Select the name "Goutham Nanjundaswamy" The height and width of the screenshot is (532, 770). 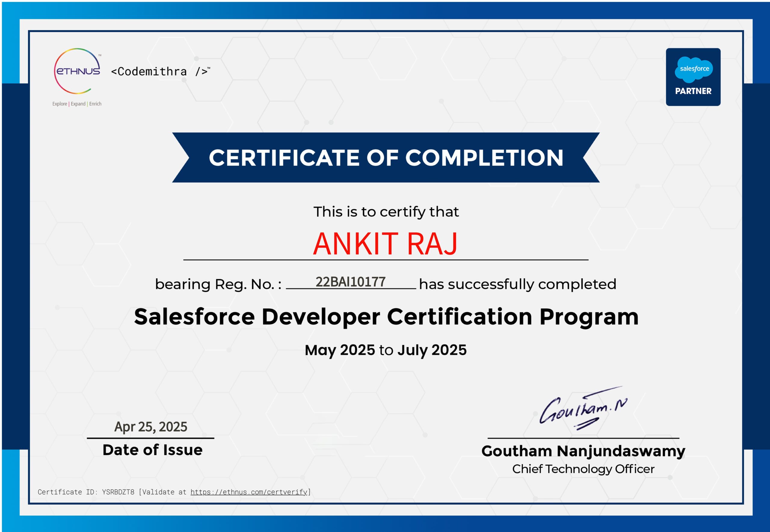coord(583,452)
